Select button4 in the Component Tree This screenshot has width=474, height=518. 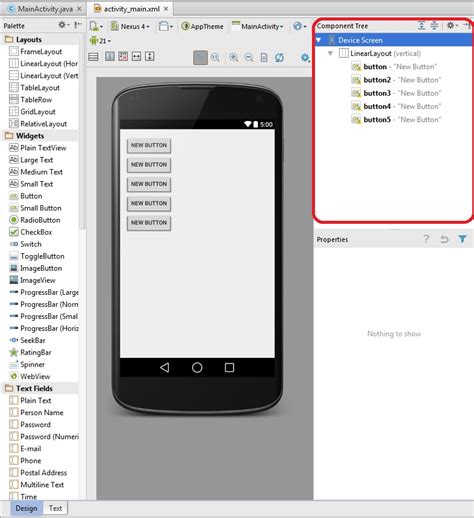tap(396, 106)
